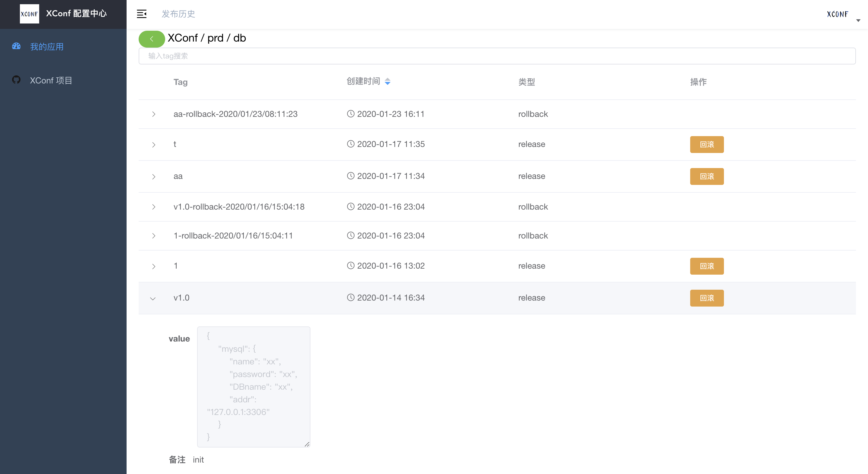Click the clock icon on the aa-rollback row
868x474 pixels.
point(351,114)
